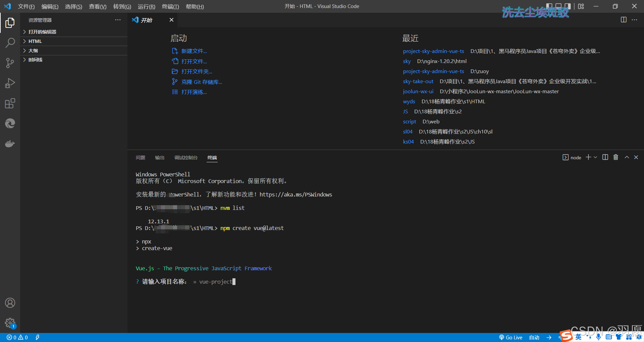644x342 pixels.
Task: Open editor more actions ellipsis
Action: click(x=634, y=20)
